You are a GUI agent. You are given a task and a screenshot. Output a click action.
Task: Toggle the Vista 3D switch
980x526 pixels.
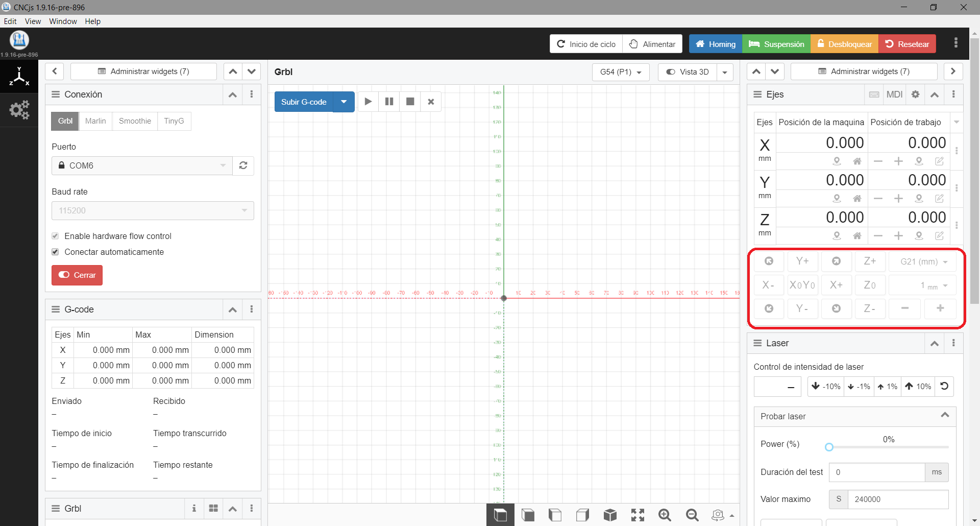pyautogui.click(x=688, y=72)
